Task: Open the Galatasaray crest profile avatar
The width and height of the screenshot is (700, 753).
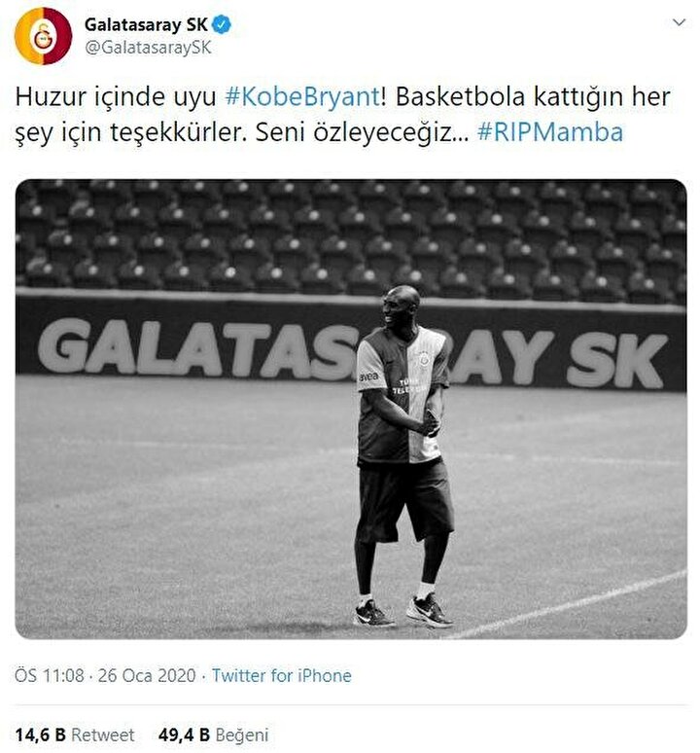Action: pyautogui.click(x=43, y=36)
